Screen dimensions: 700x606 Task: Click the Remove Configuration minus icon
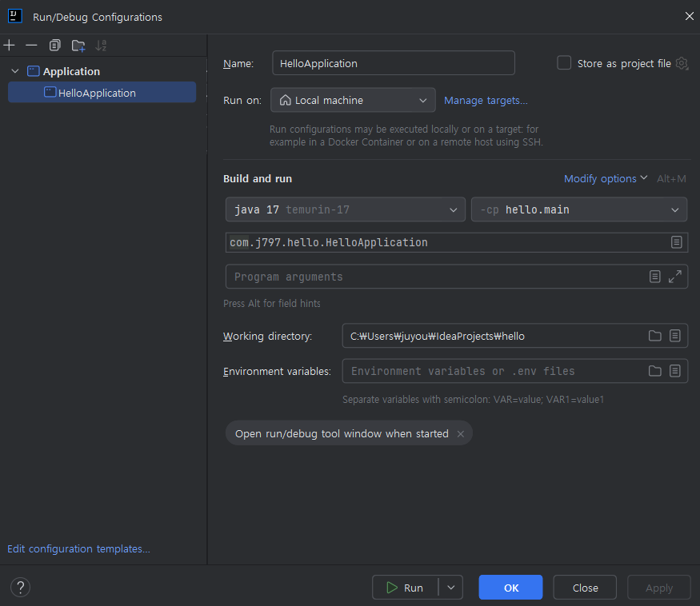click(x=31, y=46)
